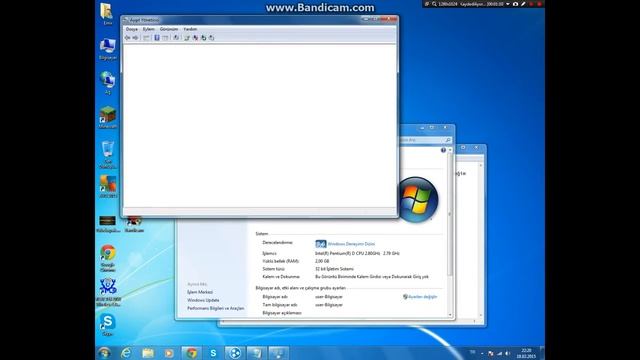Click the Back arrow in Device Manager toolbar

[x=127, y=38]
